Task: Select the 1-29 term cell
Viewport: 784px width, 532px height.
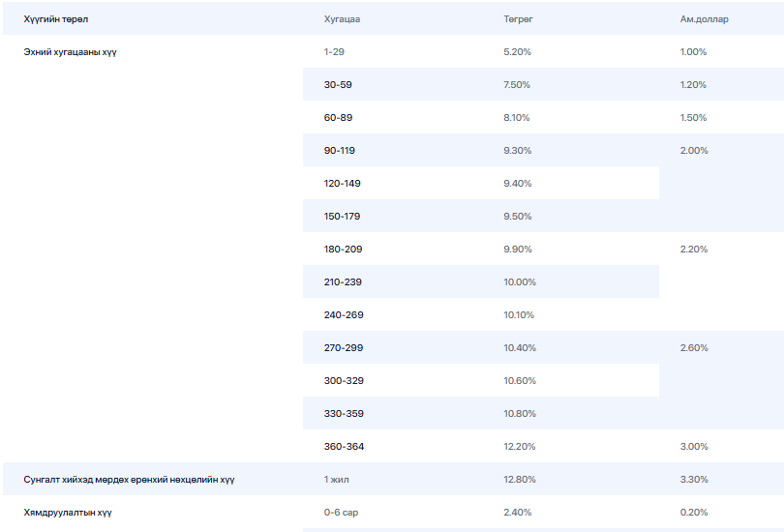Action: 334,51
